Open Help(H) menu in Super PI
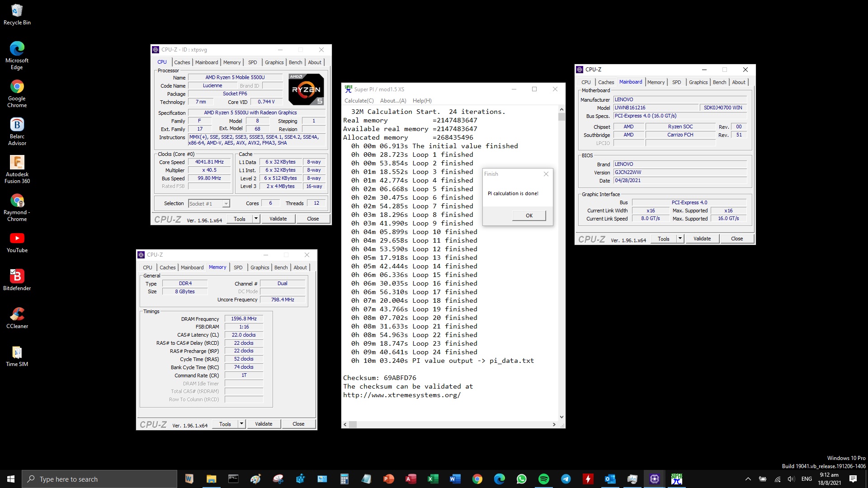This screenshot has height=488, width=868. pyautogui.click(x=422, y=101)
